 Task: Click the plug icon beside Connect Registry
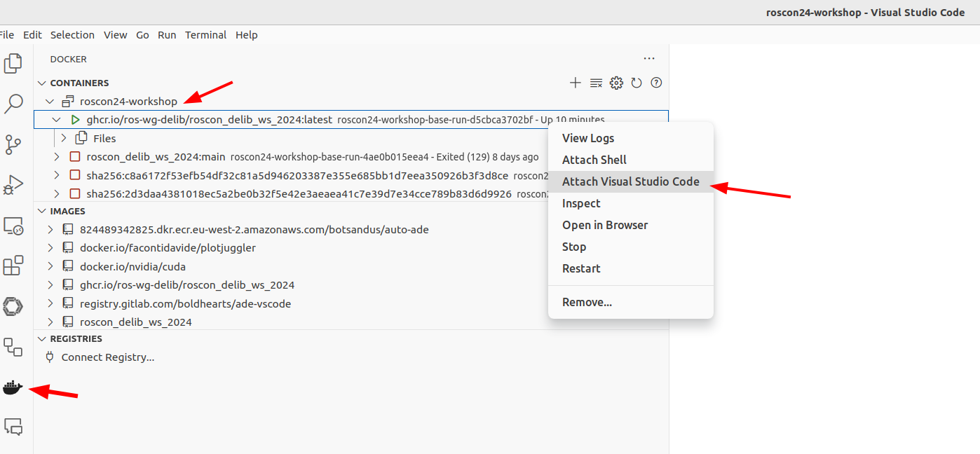[50, 357]
